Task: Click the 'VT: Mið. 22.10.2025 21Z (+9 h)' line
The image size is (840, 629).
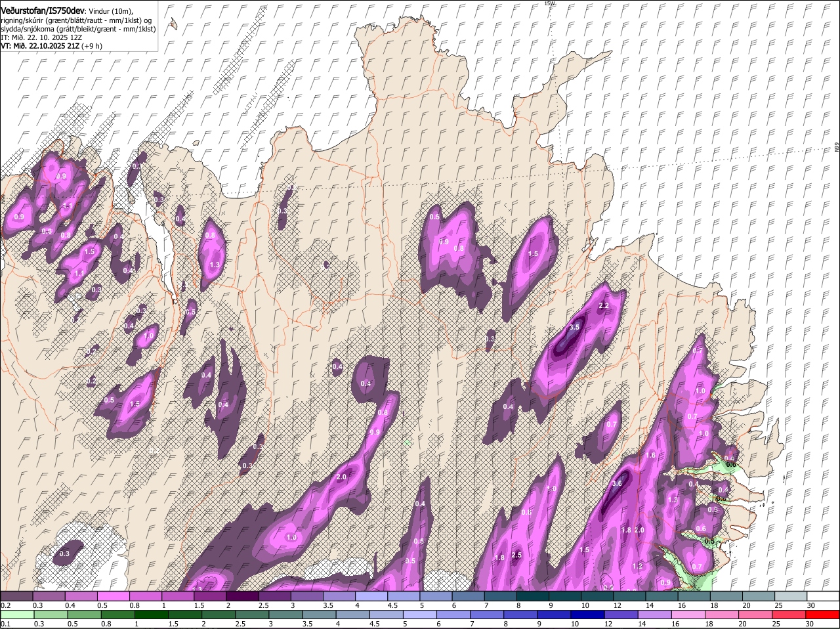Action: pyautogui.click(x=51, y=46)
